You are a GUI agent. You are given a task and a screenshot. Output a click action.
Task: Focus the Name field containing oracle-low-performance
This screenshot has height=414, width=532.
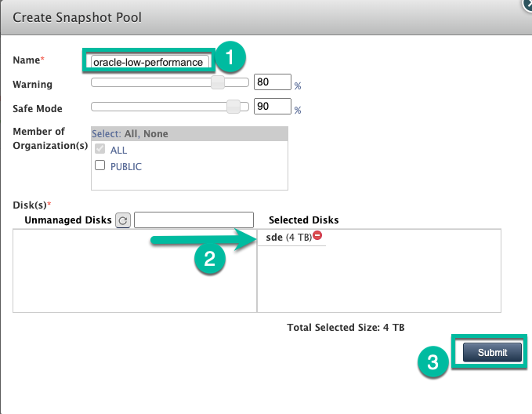pos(147,61)
